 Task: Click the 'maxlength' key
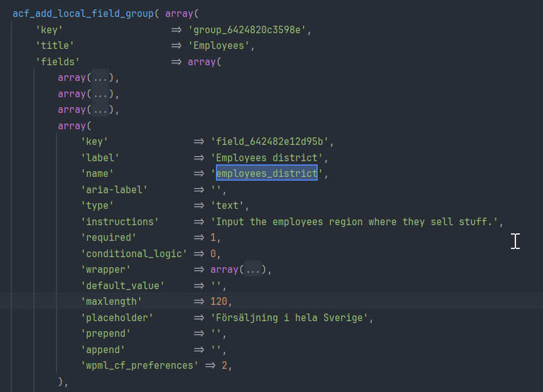coord(111,302)
